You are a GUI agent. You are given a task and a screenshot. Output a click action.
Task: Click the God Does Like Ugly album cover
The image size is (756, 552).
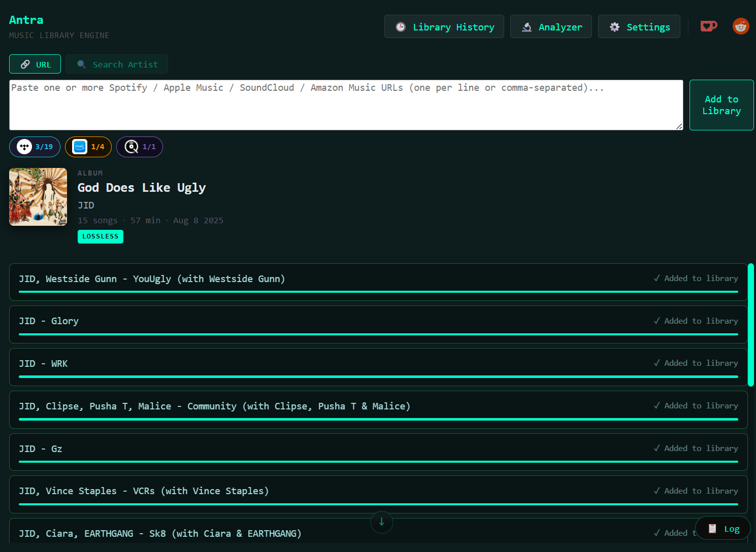[38, 197]
